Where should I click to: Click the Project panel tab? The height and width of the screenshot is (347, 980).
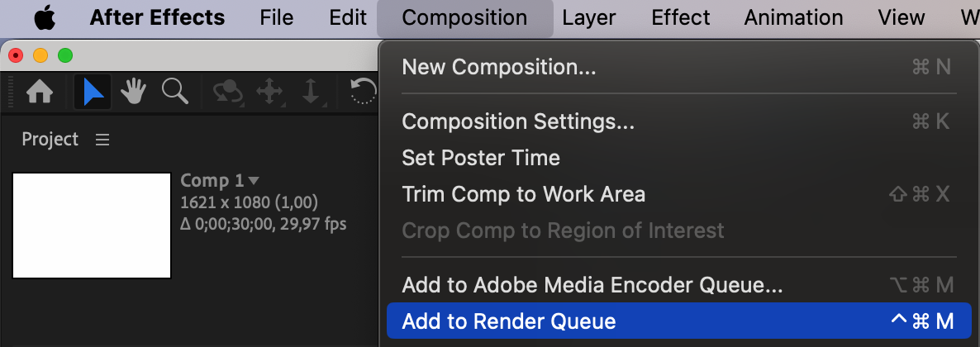tap(50, 140)
